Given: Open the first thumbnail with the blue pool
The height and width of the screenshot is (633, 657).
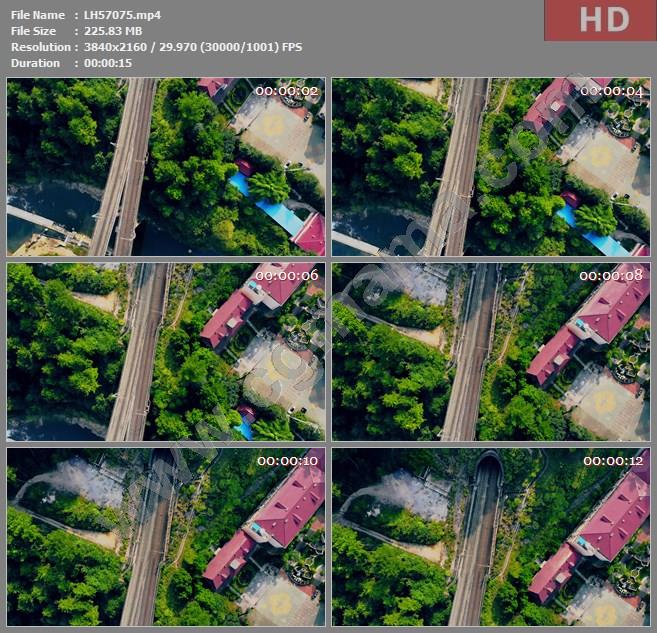Looking at the screenshot, I should tap(165, 167).
